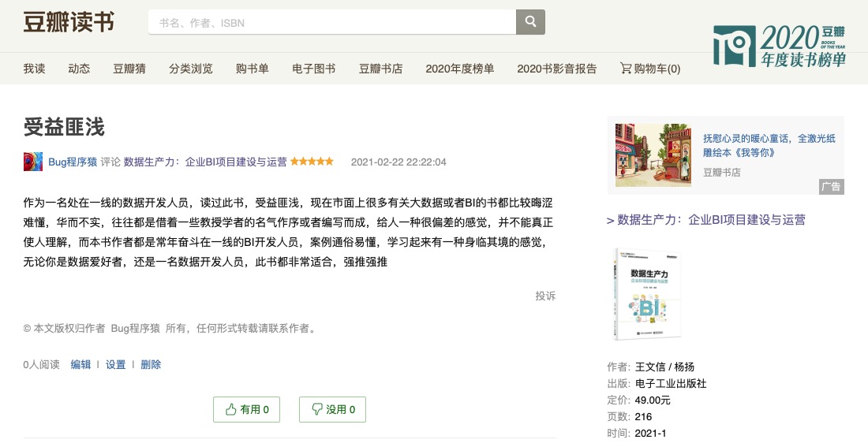
Task: Click the shopping cart icon
Action: (x=626, y=68)
